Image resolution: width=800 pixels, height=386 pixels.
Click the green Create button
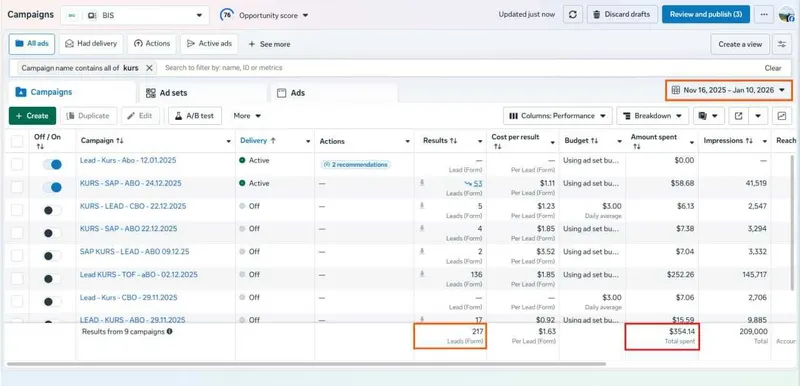32,116
